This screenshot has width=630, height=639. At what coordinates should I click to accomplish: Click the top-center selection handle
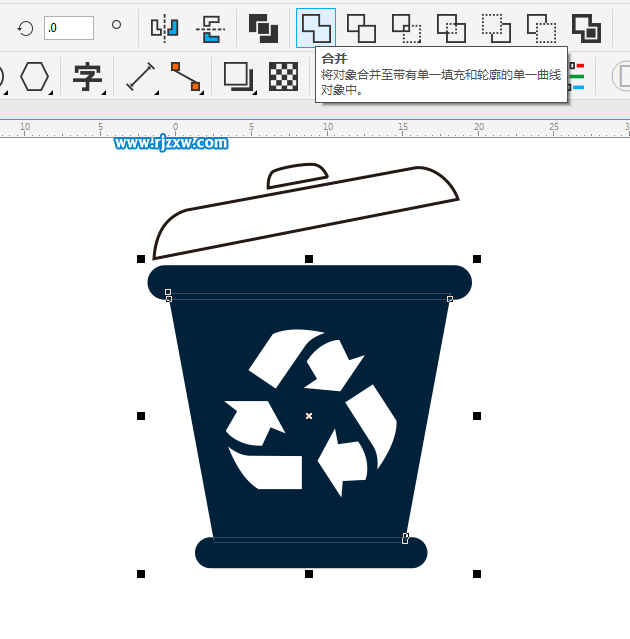(309, 259)
